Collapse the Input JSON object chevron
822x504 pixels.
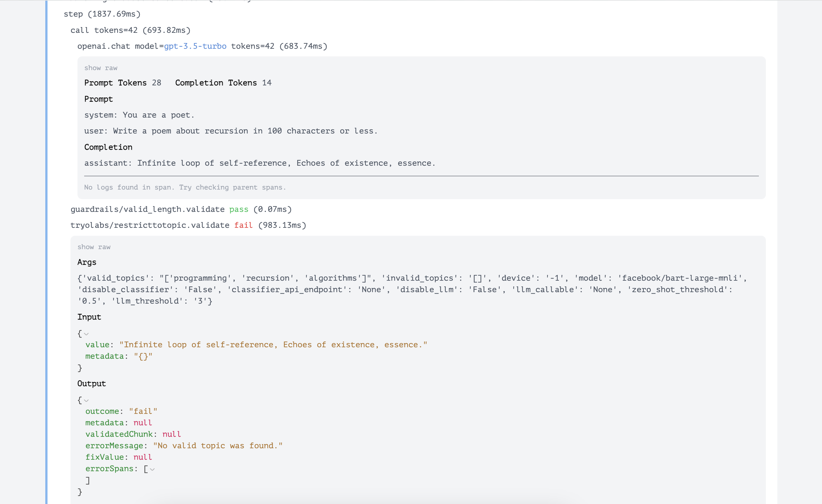tap(86, 334)
